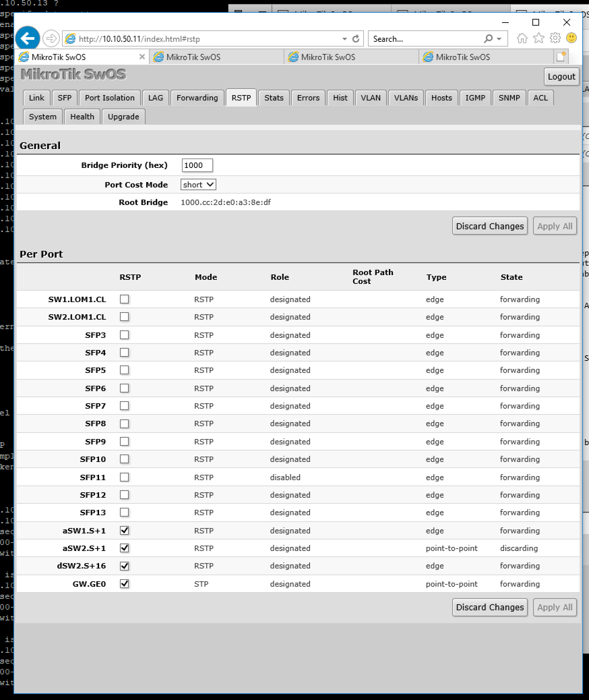
Task: Open the Forwarding tab
Action: 197,98
